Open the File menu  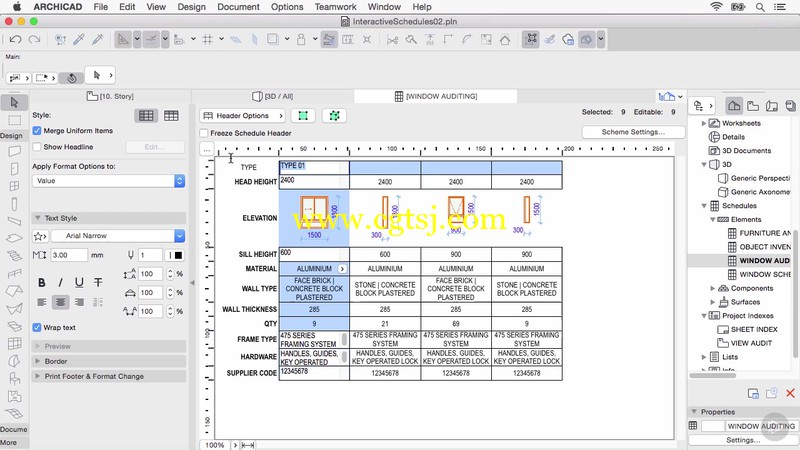pos(101,7)
